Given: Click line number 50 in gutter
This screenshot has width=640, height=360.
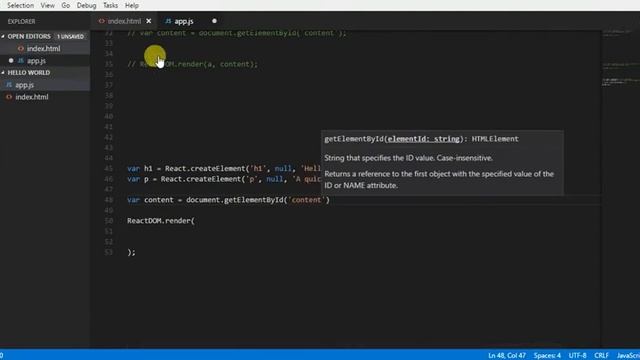Looking at the screenshot, I should (x=109, y=221).
